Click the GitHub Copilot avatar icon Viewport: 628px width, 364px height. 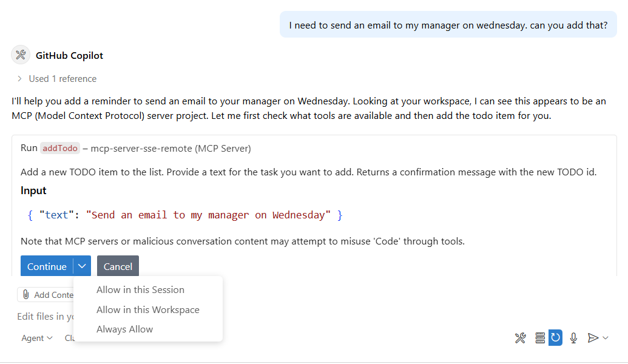click(21, 55)
